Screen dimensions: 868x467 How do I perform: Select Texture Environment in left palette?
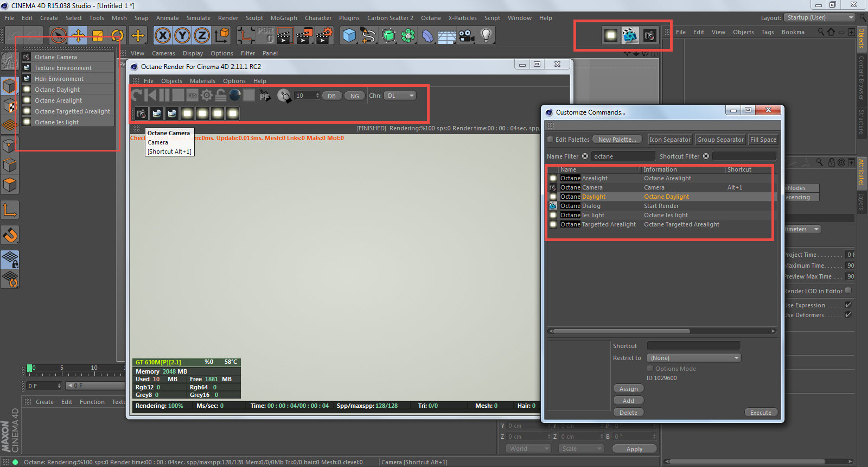point(68,68)
